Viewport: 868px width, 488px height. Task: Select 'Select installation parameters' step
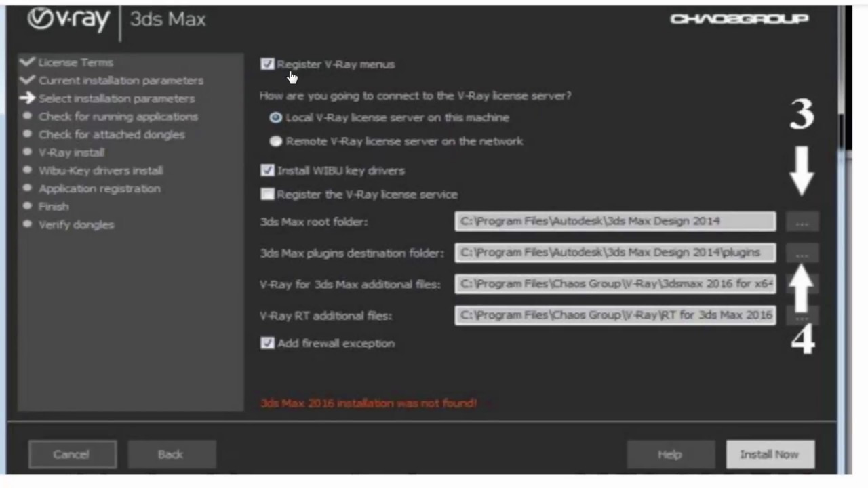click(x=117, y=99)
